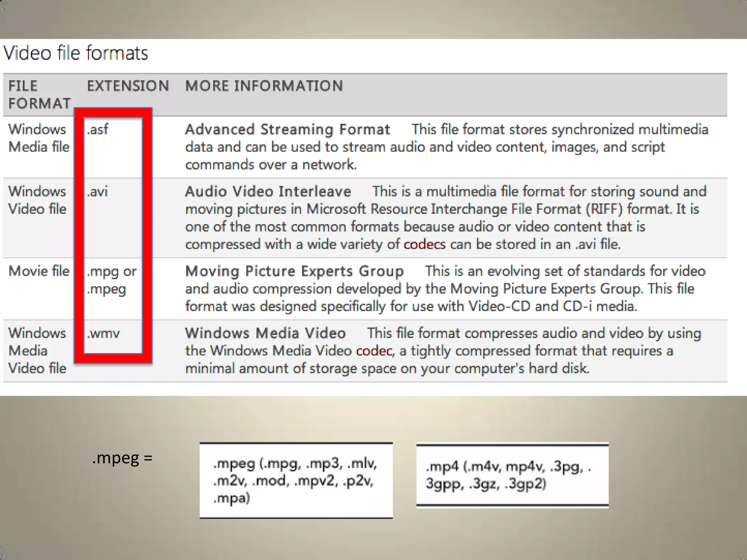Image resolution: width=747 pixels, height=560 pixels.
Task: Click 'Windows Media file' format cell
Action: click(x=39, y=138)
